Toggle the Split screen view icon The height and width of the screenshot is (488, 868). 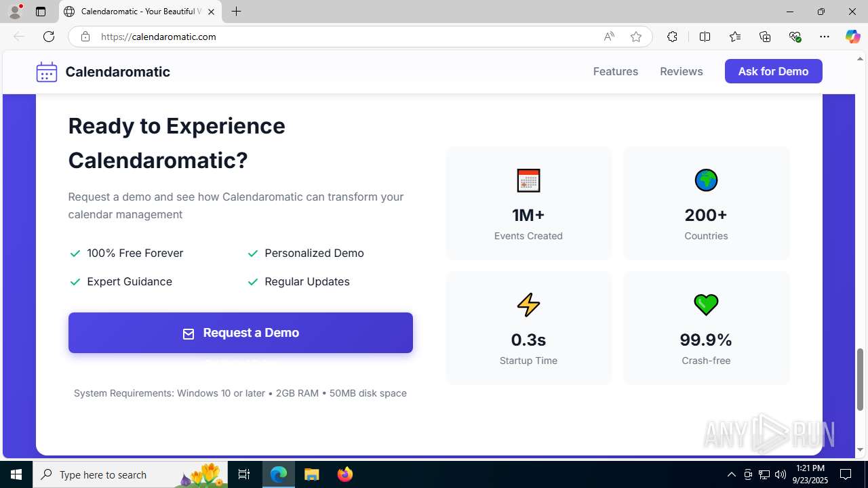[x=705, y=37]
